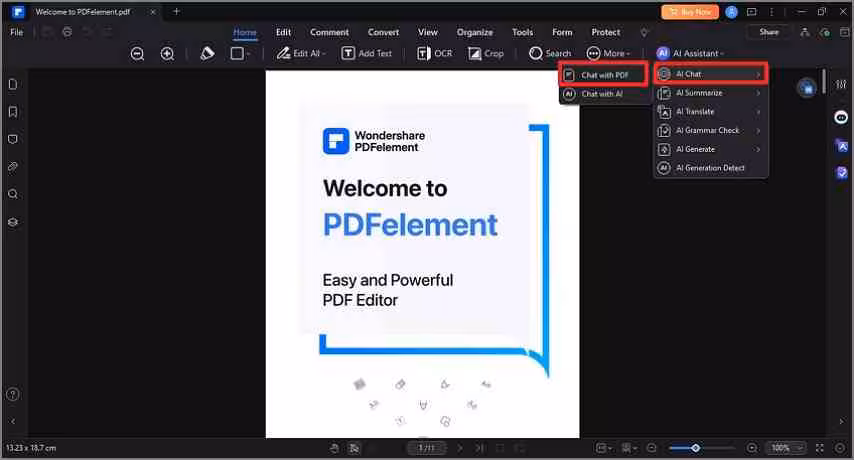Switch to the Comment tab
854x460 pixels.
pos(330,32)
